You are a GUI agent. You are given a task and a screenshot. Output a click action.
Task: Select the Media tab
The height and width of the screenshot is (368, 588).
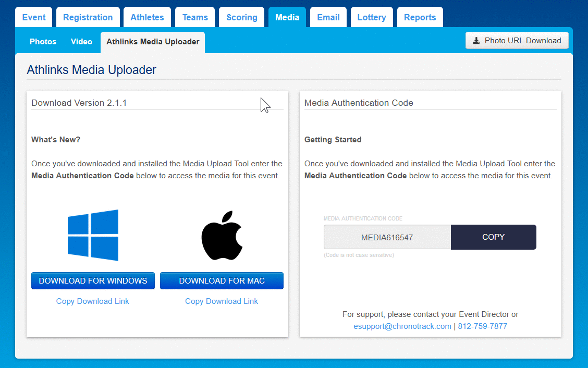[x=287, y=17]
